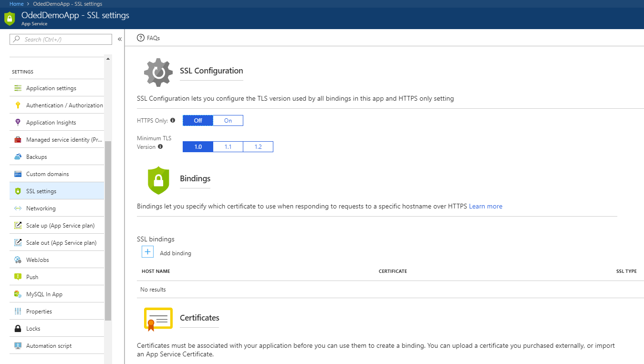Click the Authentication key icon

pos(18,105)
